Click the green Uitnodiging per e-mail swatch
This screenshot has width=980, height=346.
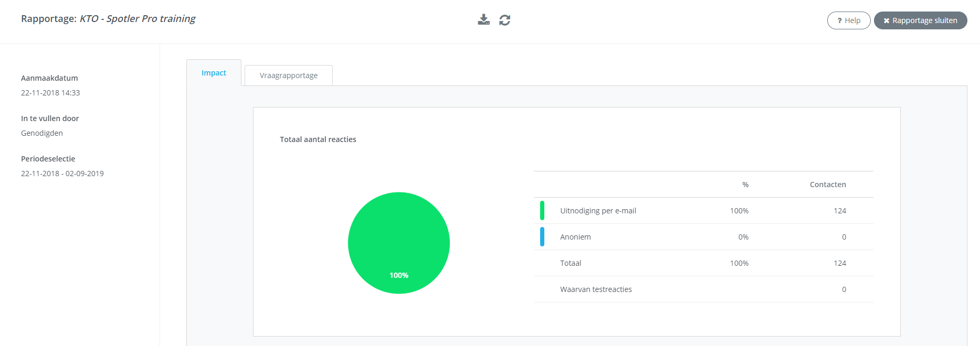[542, 211]
